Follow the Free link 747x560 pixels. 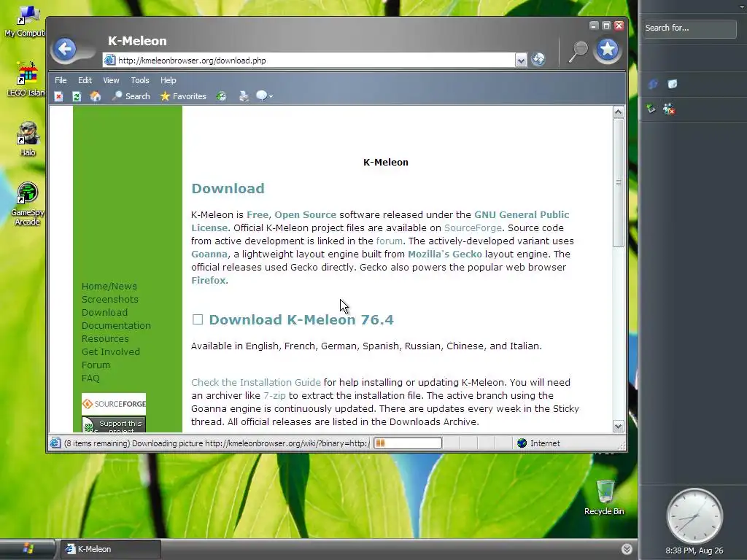click(258, 215)
